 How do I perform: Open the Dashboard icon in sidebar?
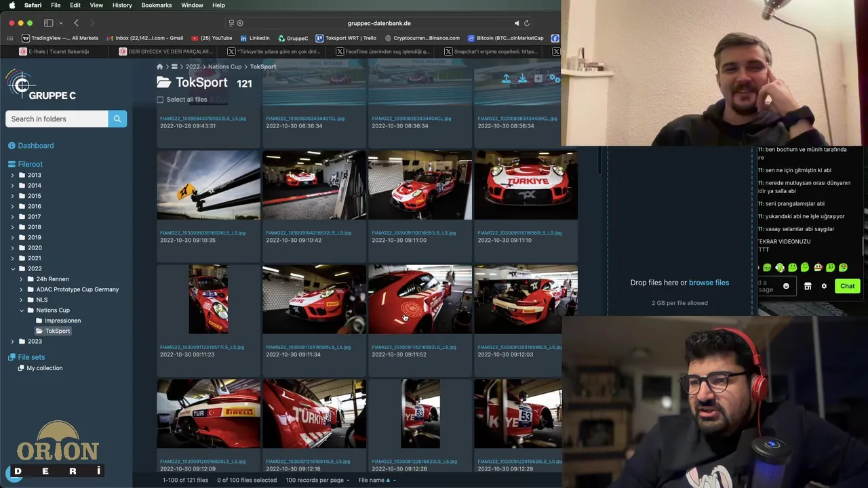12,146
